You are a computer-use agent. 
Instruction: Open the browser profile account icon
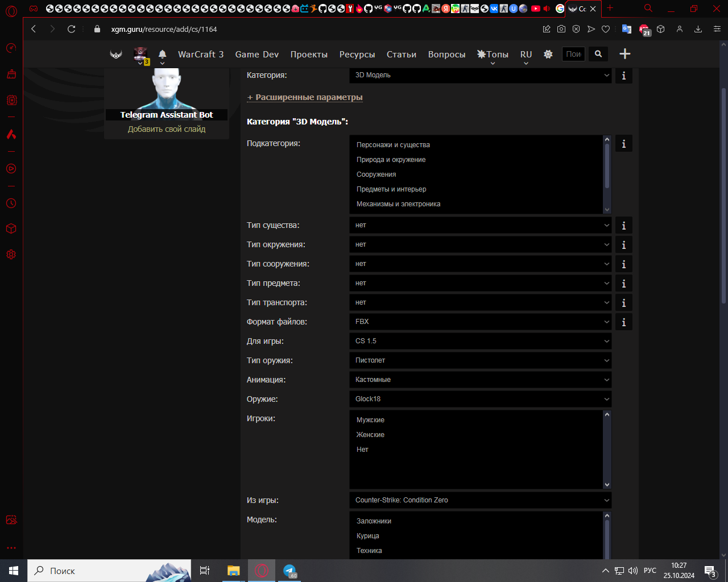[x=680, y=29]
